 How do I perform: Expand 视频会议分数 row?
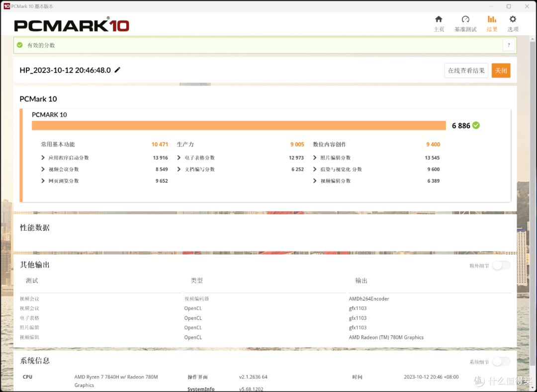point(43,169)
